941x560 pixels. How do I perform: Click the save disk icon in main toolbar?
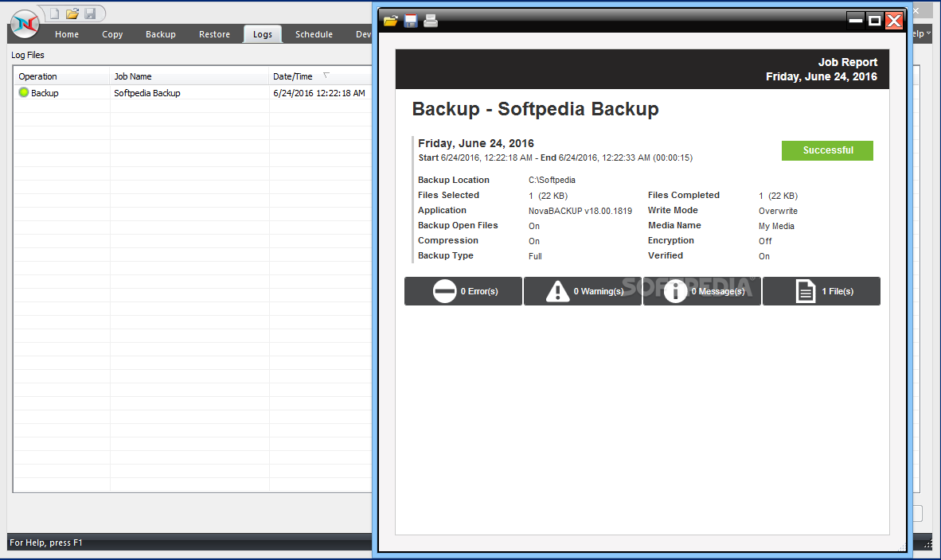click(x=90, y=14)
